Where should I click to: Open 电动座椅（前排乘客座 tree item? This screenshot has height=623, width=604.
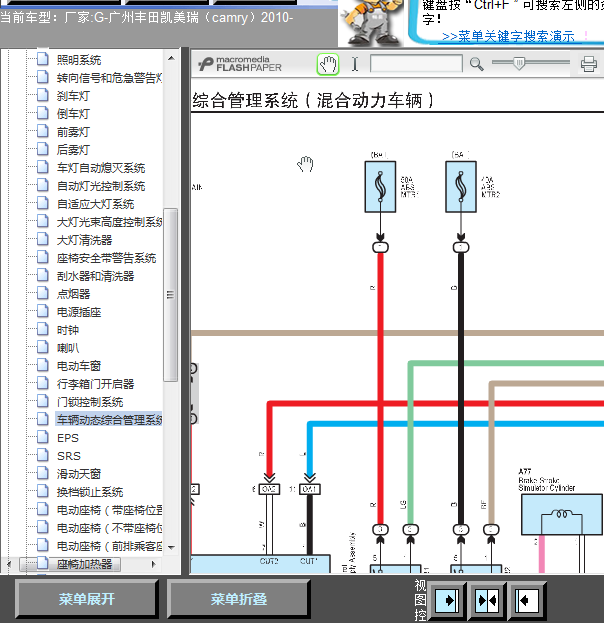pos(109,546)
